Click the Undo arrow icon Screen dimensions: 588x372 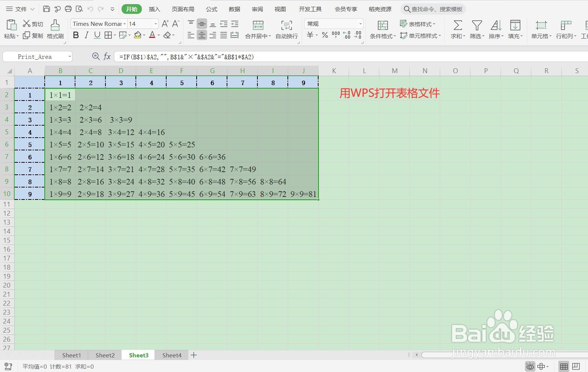pos(90,9)
